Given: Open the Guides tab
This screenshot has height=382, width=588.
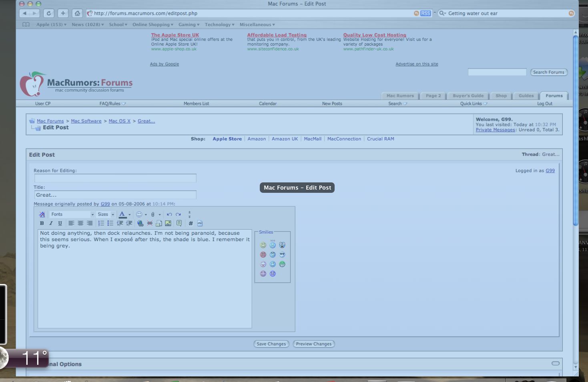Looking at the screenshot, I should click(526, 96).
